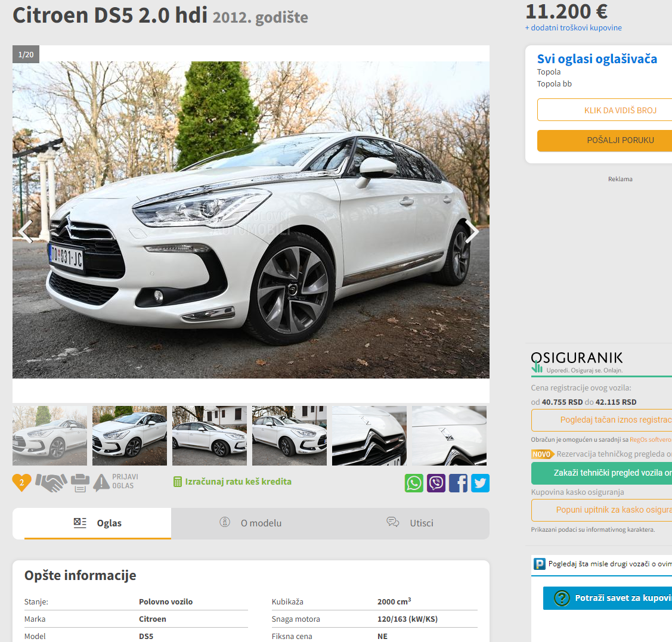Print the ad using printer icon
The width and height of the screenshot is (672, 642).
(80, 483)
